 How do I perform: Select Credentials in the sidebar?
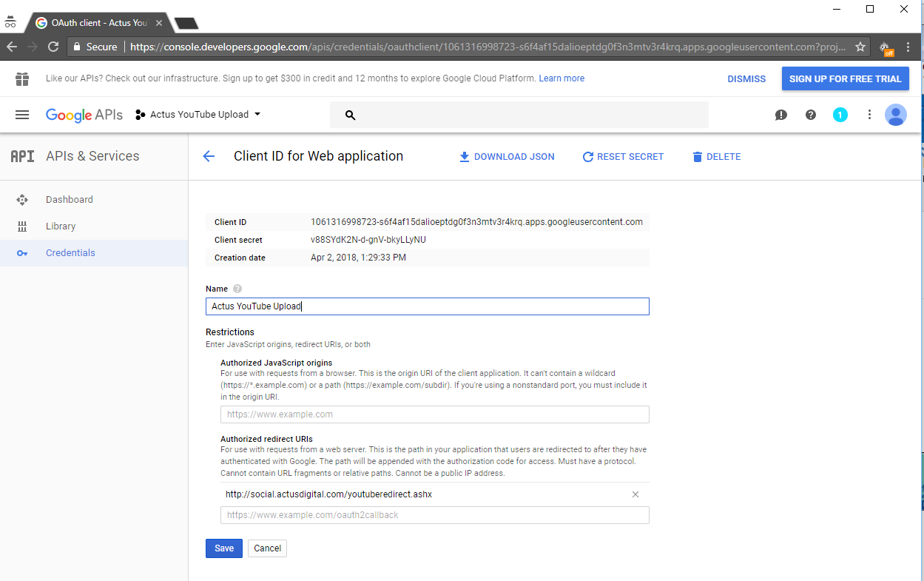click(94, 253)
